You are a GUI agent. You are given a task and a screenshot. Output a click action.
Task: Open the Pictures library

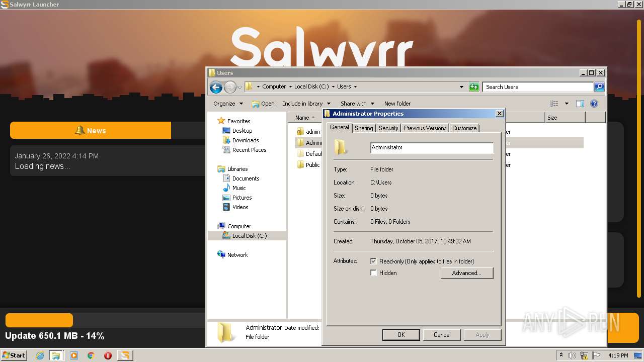click(242, 198)
